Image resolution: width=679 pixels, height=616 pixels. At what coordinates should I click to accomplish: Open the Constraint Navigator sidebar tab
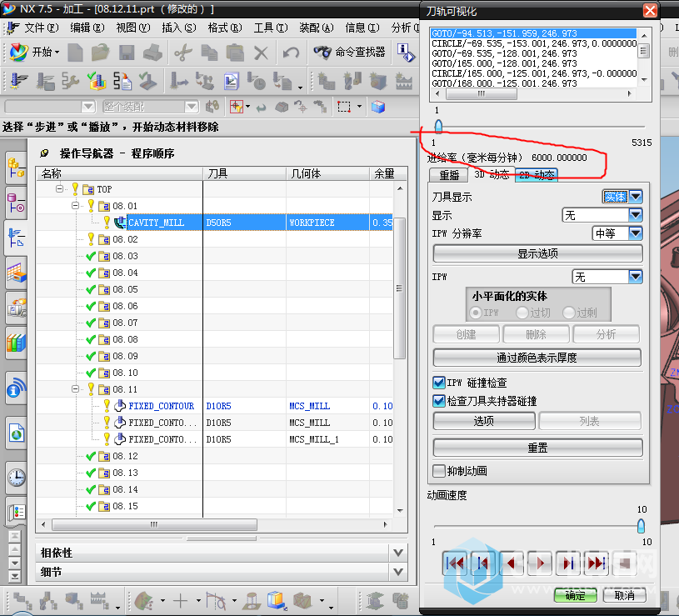17,203
